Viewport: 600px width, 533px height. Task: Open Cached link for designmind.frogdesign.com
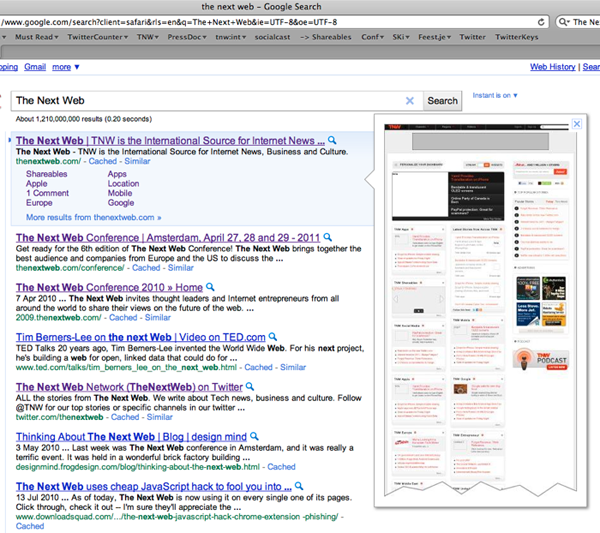click(281, 467)
